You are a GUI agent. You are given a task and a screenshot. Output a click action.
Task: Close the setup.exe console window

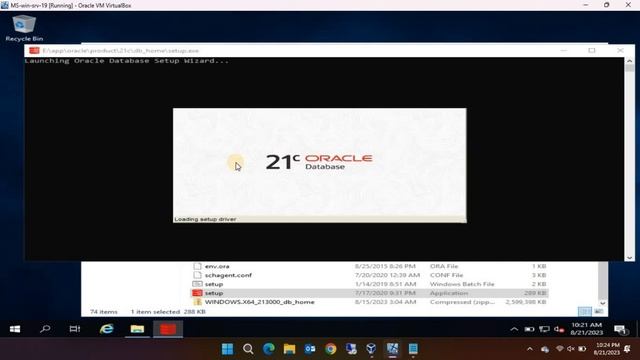(x=620, y=51)
